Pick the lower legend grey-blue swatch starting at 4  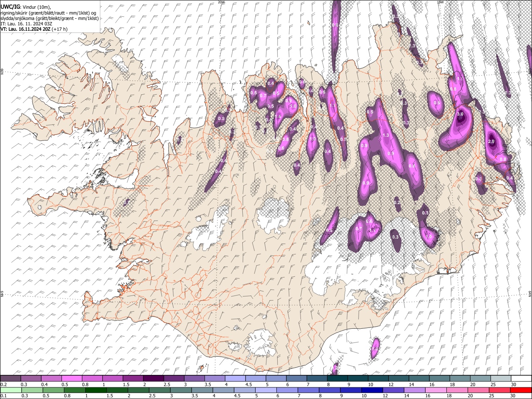click(223, 390)
